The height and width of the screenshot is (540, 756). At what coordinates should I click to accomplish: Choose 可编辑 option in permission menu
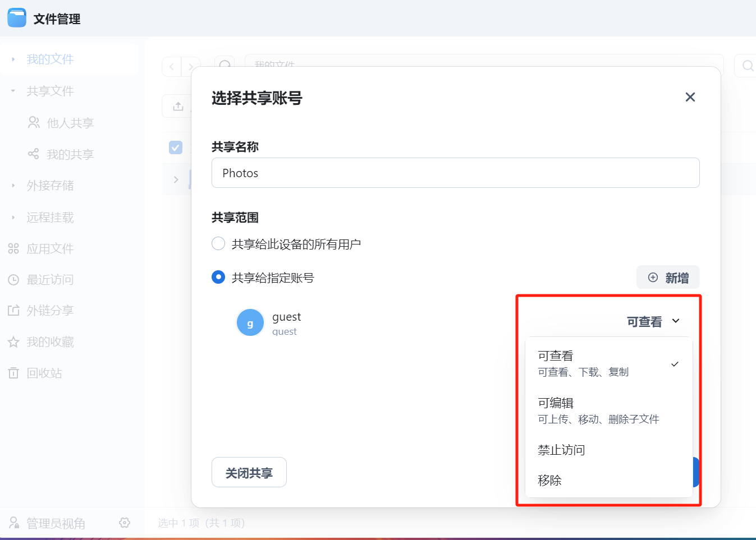(608, 410)
